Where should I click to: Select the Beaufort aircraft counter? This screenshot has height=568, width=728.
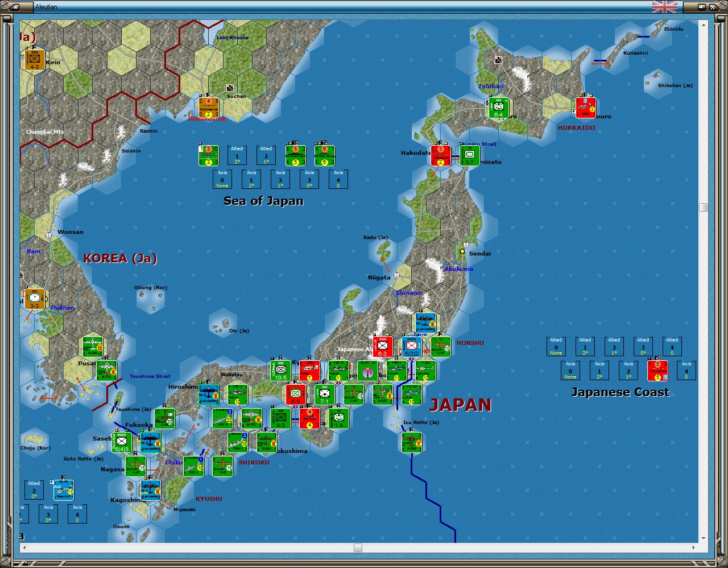point(63,490)
